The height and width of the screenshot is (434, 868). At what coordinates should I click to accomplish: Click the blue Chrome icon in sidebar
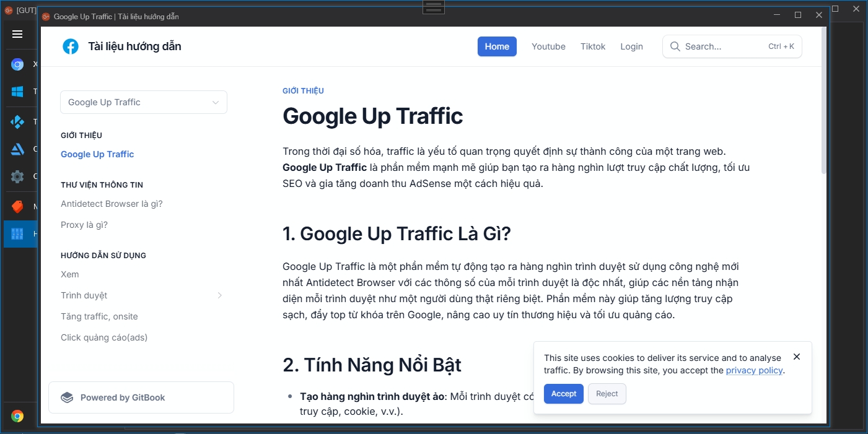point(17,64)
